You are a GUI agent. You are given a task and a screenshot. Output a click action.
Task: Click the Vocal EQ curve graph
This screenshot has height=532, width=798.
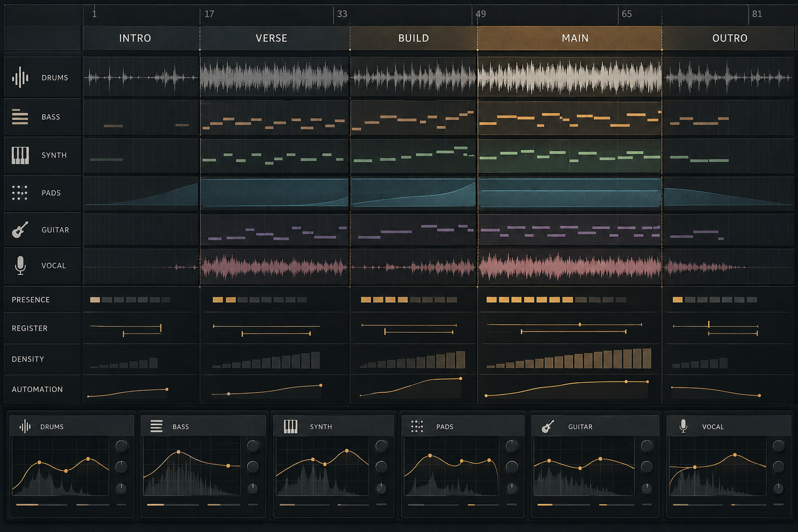point(717,466)
